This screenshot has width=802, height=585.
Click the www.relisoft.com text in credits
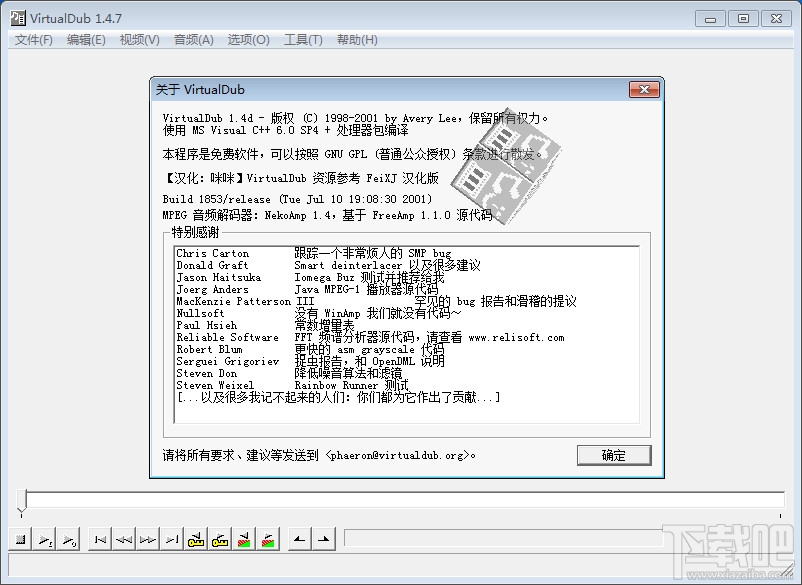pos(516,338)
